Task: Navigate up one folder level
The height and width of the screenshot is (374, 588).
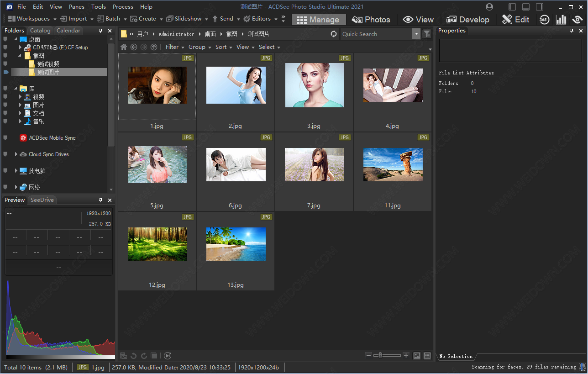Action: (154, 47)
